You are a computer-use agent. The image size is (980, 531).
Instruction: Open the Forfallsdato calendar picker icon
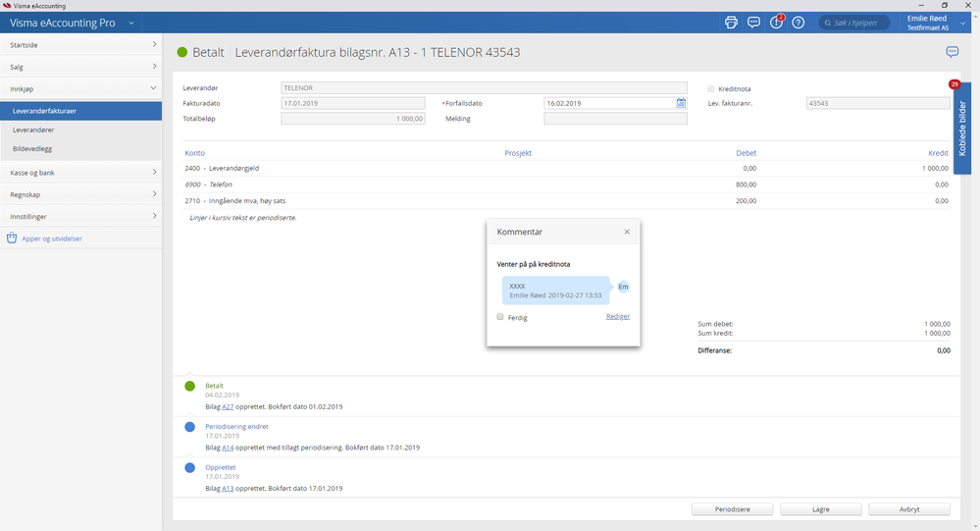[681, 103]
